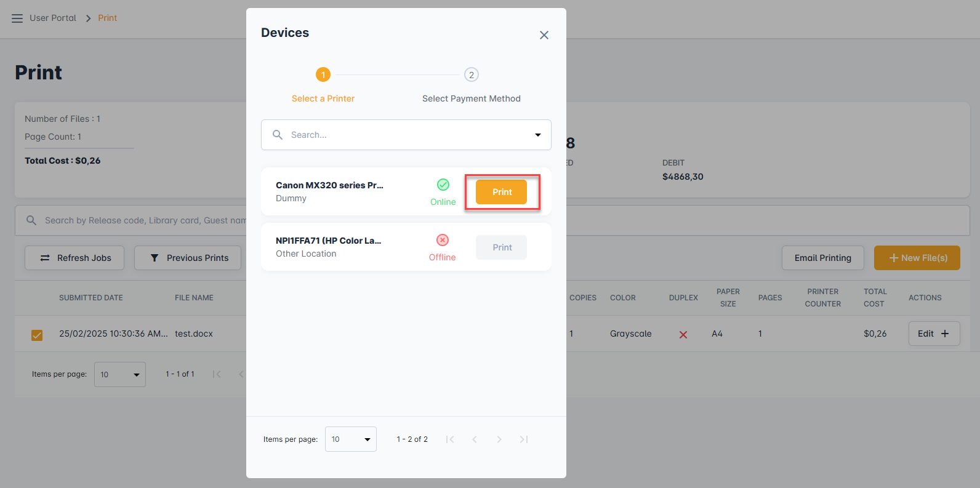Print to the Canon MX320 printer

(502, 192)
